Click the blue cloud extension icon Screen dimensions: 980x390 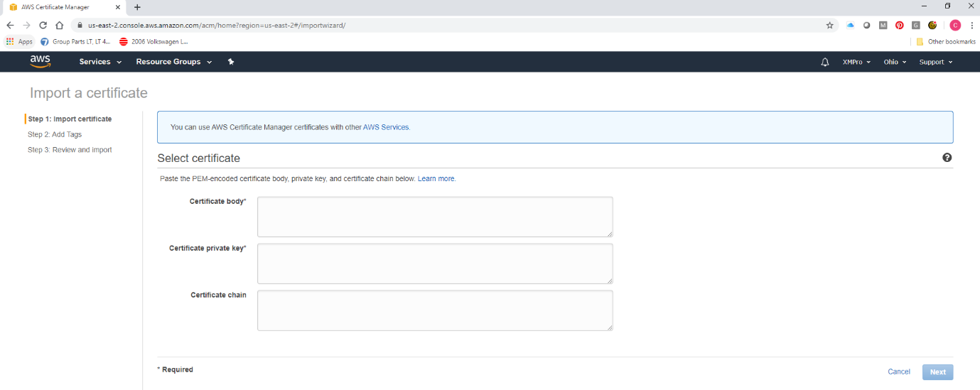(850, 25)
